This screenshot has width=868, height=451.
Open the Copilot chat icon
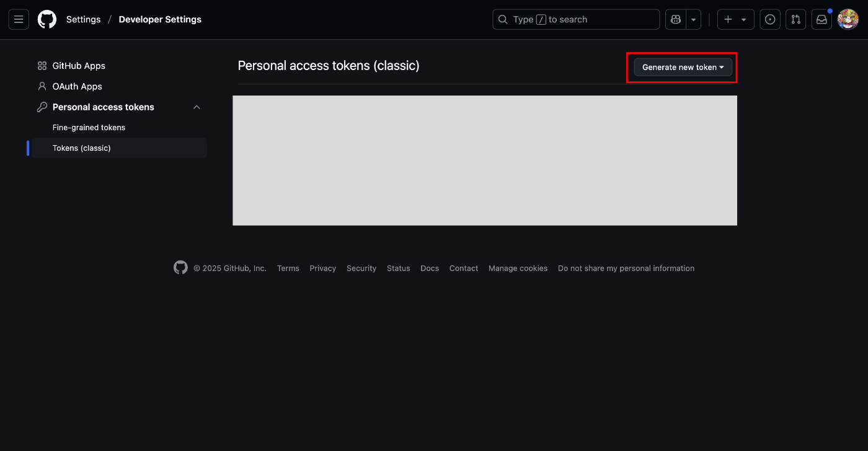[675, 19]
